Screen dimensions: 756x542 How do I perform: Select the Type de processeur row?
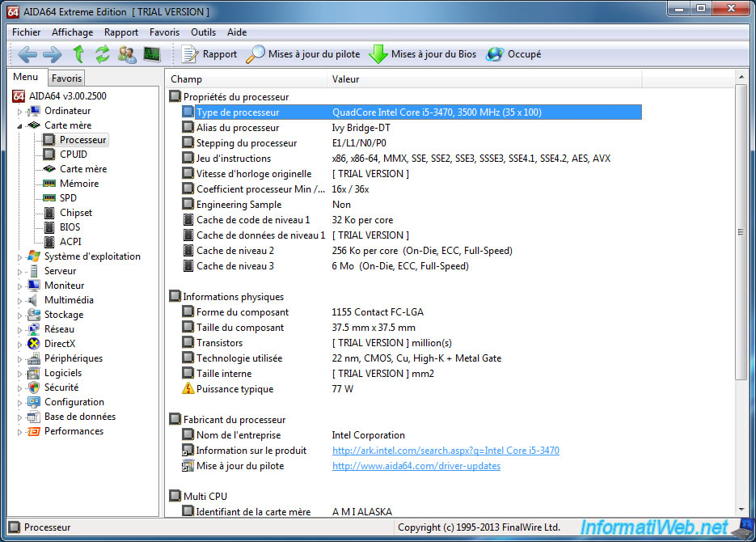412,112
